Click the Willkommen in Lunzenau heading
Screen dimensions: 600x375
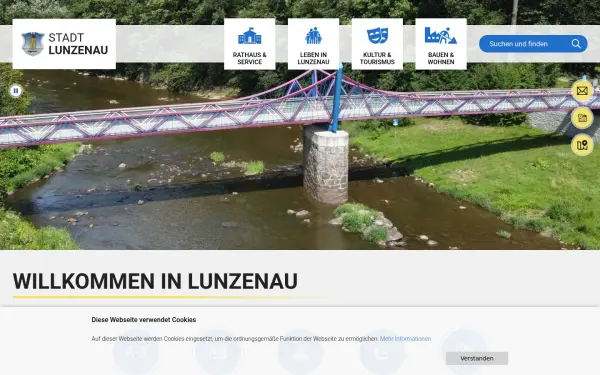(x=155, y=282)
